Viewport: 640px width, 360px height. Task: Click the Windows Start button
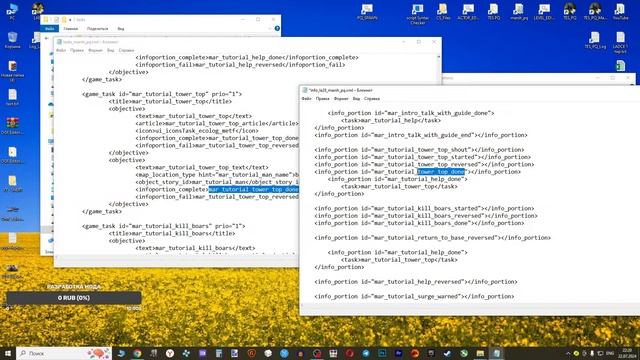(x=8, y=353)
